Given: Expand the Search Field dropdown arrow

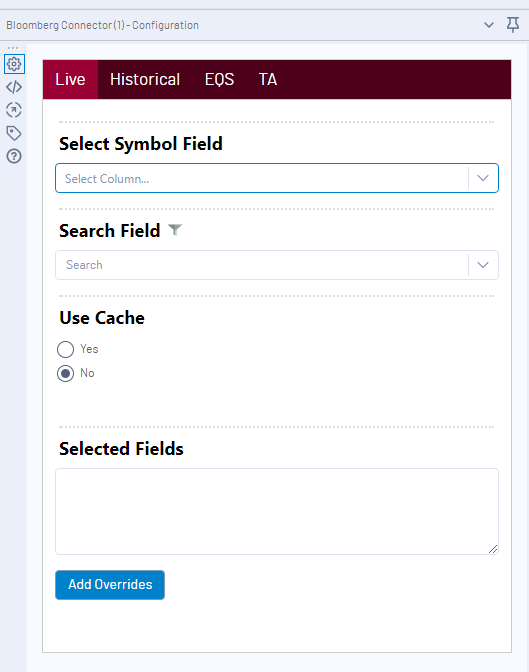Looking at the screenshot, I should coord(483,265).
